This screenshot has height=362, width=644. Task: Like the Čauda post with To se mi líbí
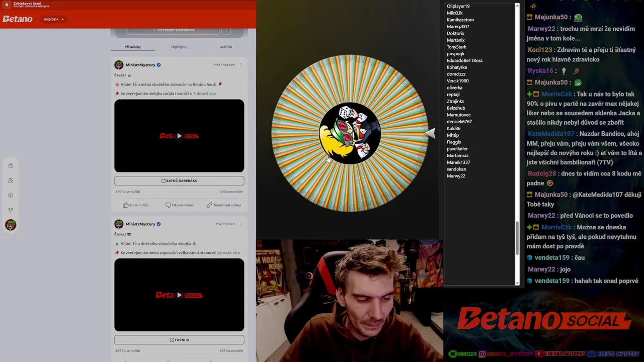coord(135,205)
